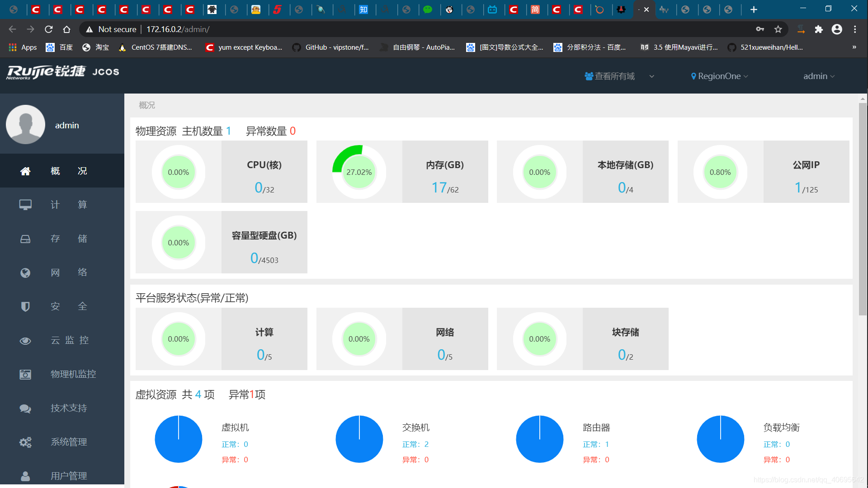Bookmark this page with star icon
The height and width of the screenshot is (488, 868).
[778, 29]
